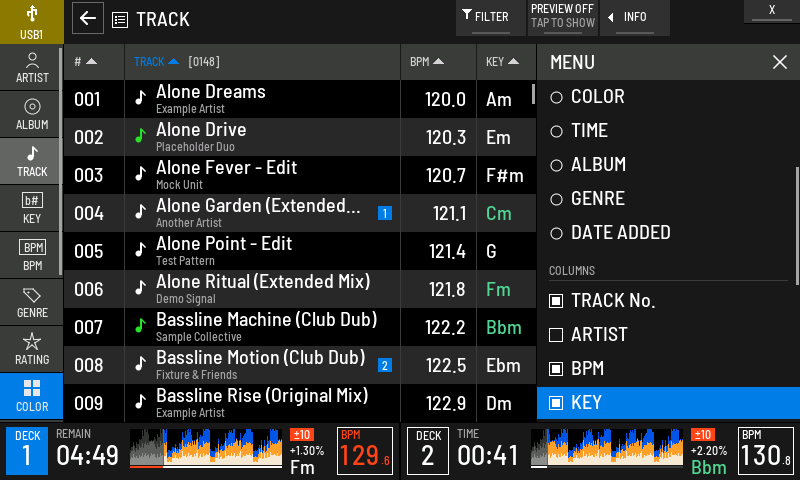Image resolution: width=800 pixels, height=480 pixels.
Task: Select the ALBUM radio option in menu
Action: point(557,165)
